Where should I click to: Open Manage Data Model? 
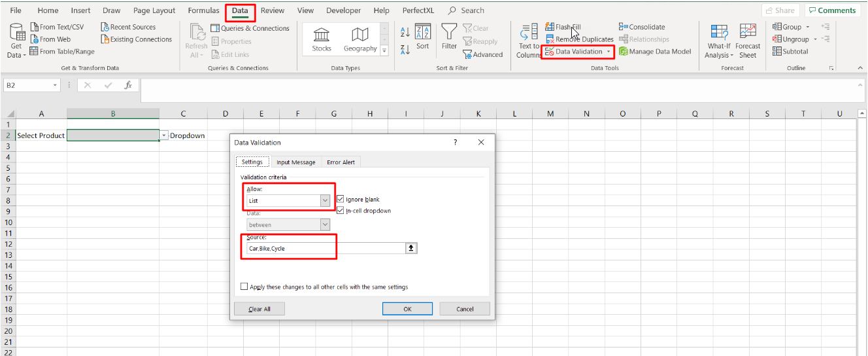point(655,52)
